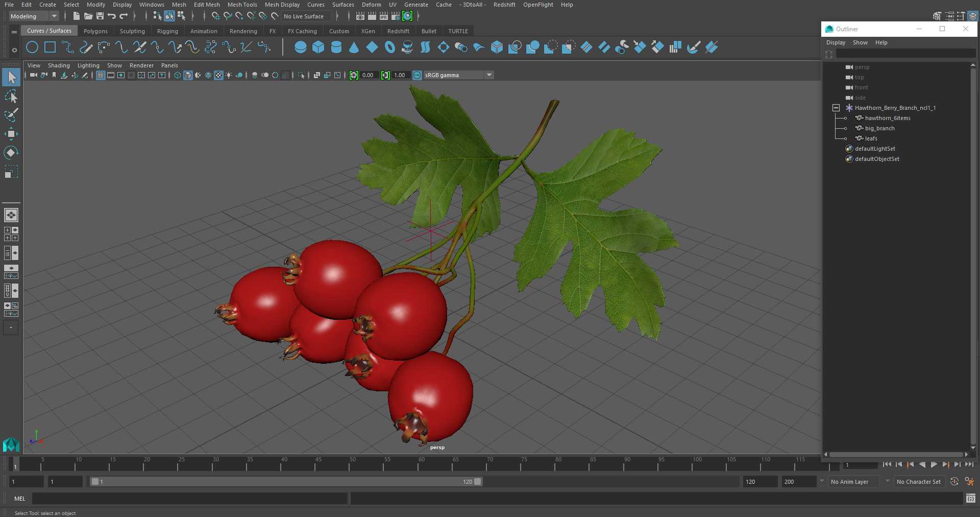Image resolution: width=980 pixels, height=517 pixels.
Task: Click the IPR render icon
Action: 384,16
